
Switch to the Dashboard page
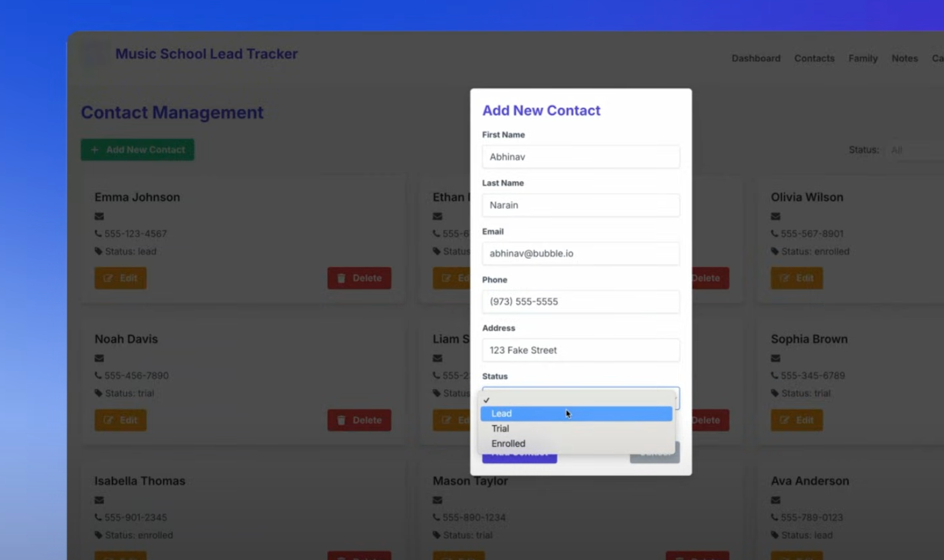[756, 58]
